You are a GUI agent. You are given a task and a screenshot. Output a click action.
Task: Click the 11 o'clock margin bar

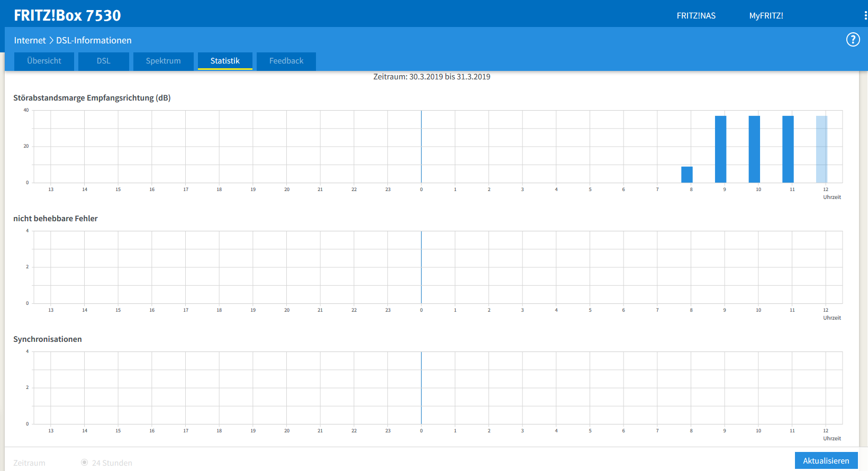click(788, 149)
